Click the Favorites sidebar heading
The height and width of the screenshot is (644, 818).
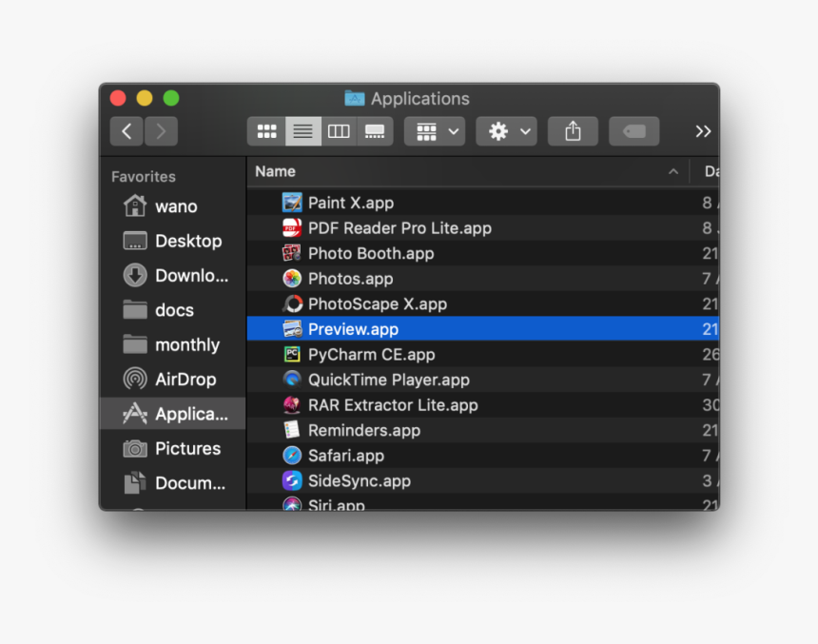tap(144, 176)
